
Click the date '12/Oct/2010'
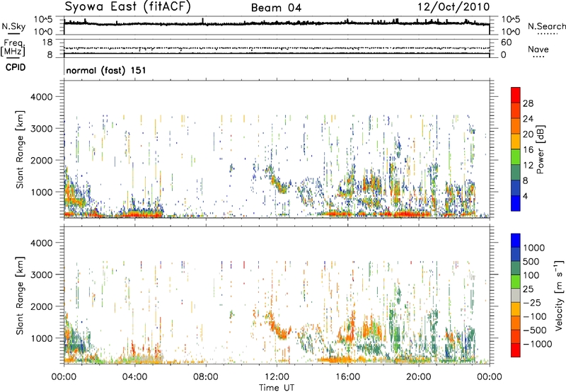(x=454, y=7)
